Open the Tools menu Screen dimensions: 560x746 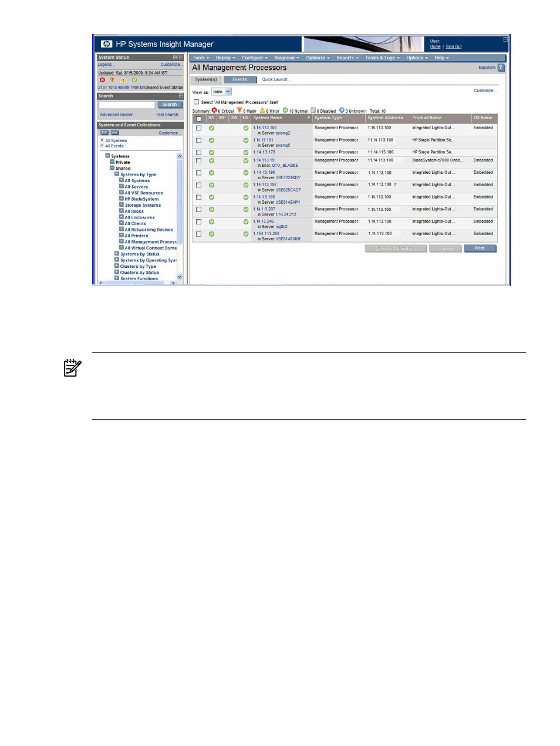pyautogui.click(x=201, y=58)
